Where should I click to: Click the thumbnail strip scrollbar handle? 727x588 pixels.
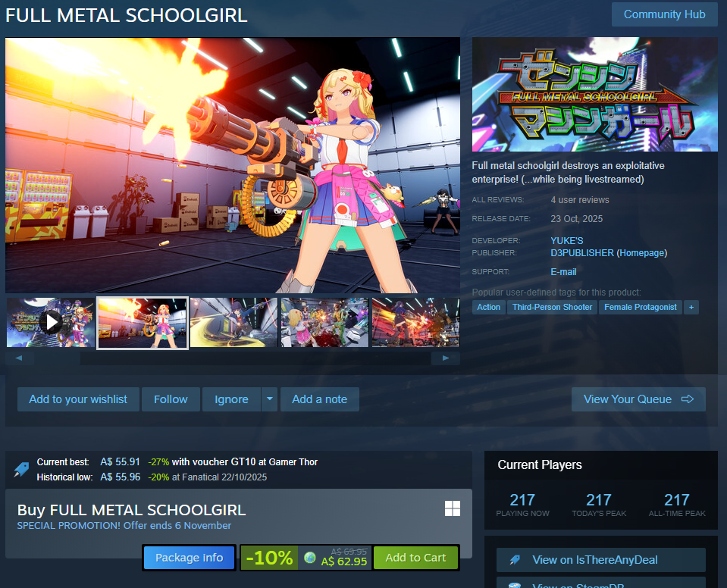point(57,358)
